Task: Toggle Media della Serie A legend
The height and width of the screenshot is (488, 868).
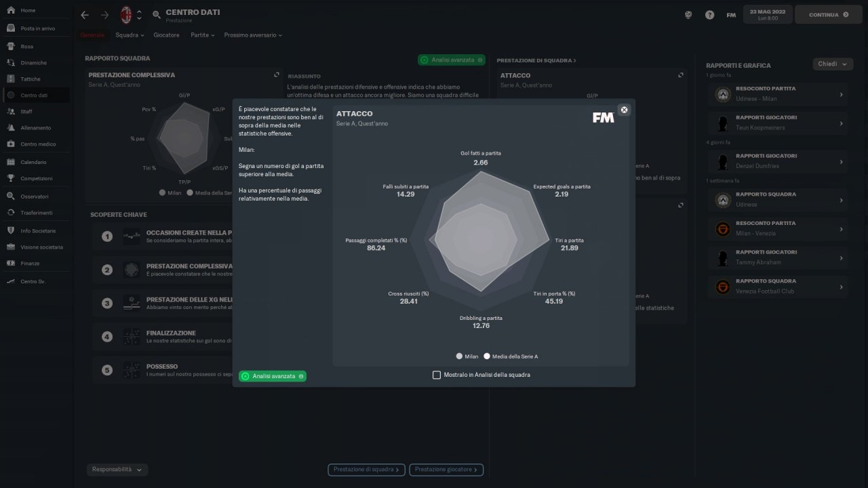Action: [511, 356]
